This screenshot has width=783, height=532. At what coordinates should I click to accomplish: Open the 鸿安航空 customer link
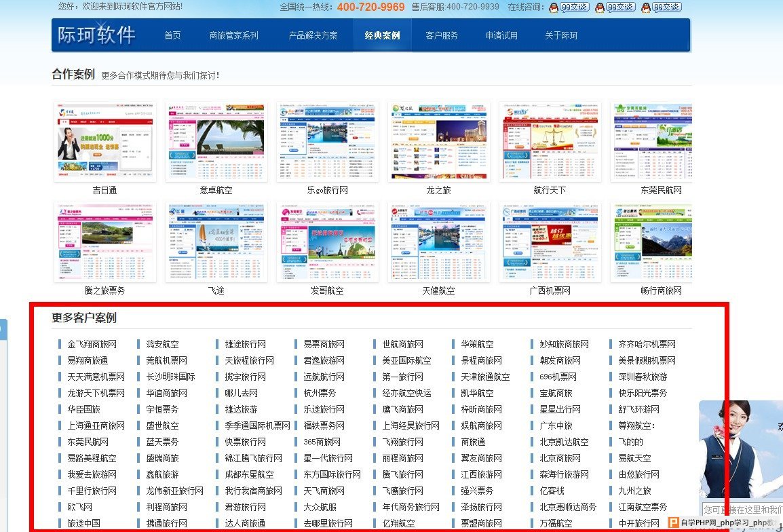click(x=162, y=344)
